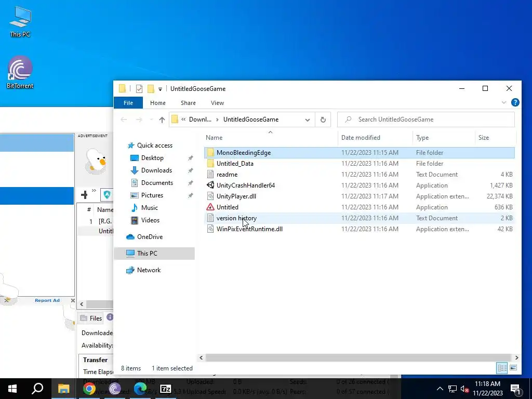532x399 pixels.
Task: Close the BitTorrent advertisement with X
Action: click(x=73, y=300)
